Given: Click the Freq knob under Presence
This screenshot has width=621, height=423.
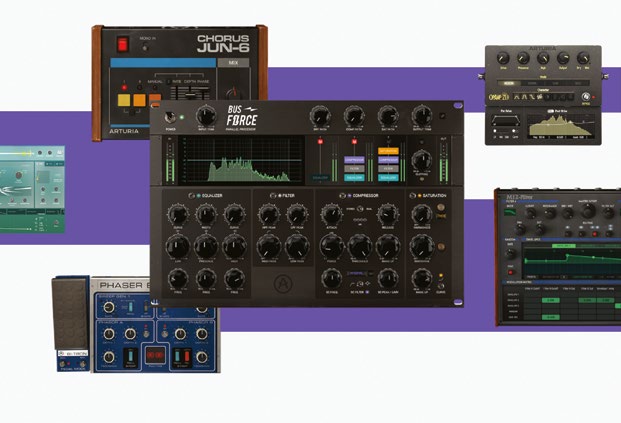Looking at the screenshot, I should (x=206, y=279).
